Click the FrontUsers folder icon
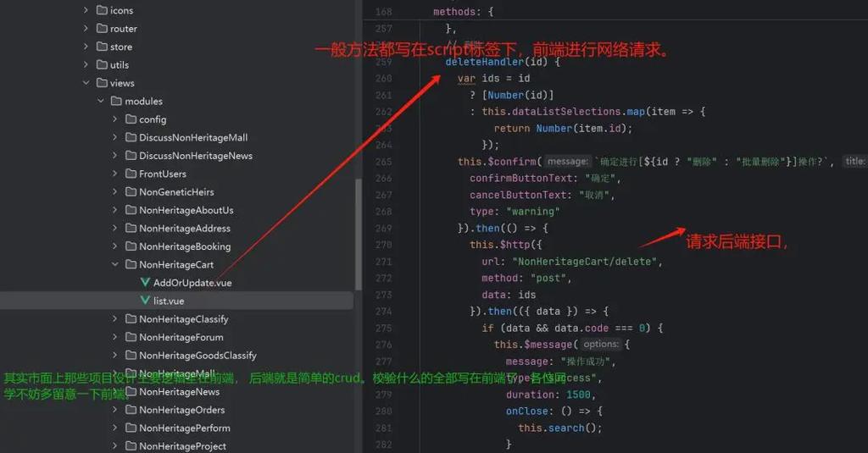868x453 pixels. [131, 174]
